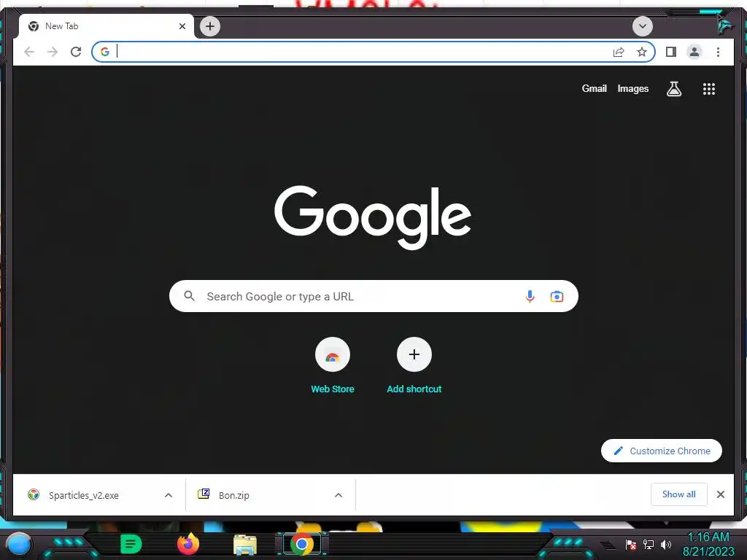Bookmark this tab with star icon
Image resolution: width=747 pixels, height=560 pixels.
tap(642, 52)
